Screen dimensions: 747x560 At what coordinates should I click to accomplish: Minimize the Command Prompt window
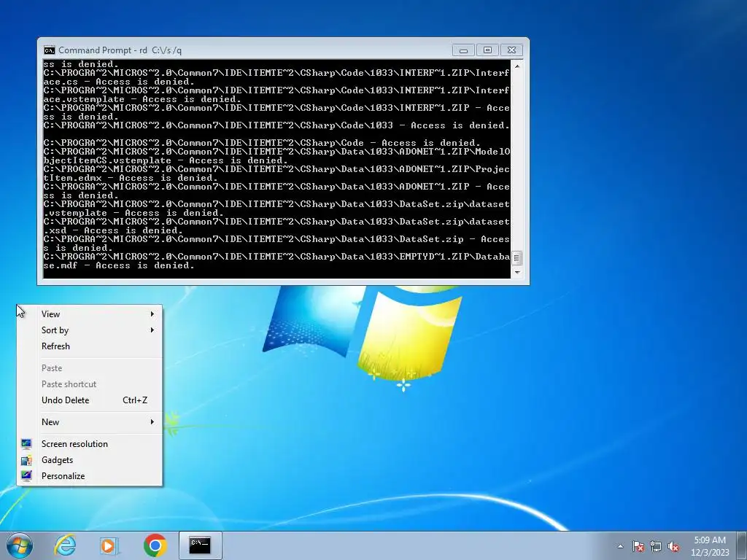tap(463, 50)
